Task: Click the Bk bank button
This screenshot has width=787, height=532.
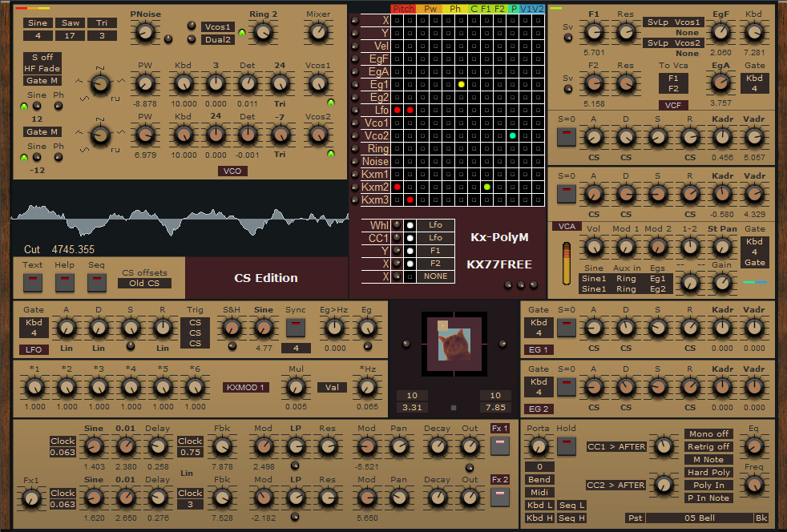Action: point(761,518)
